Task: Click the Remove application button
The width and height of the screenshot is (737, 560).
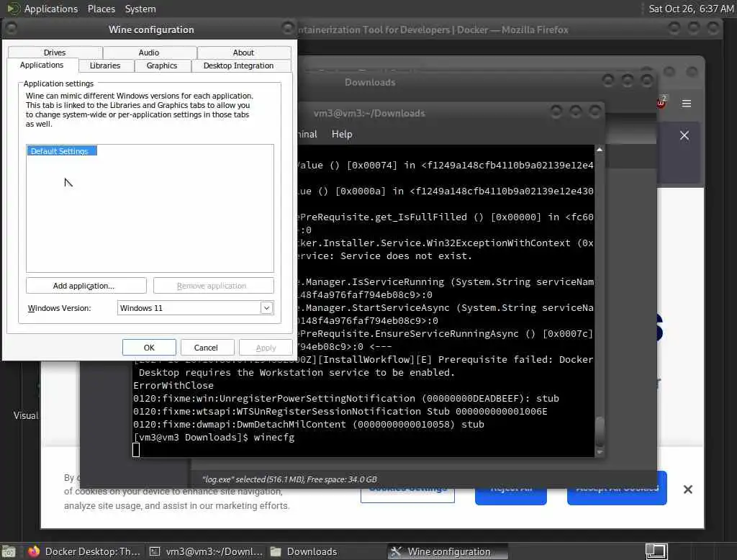Action: pos(213,286)
